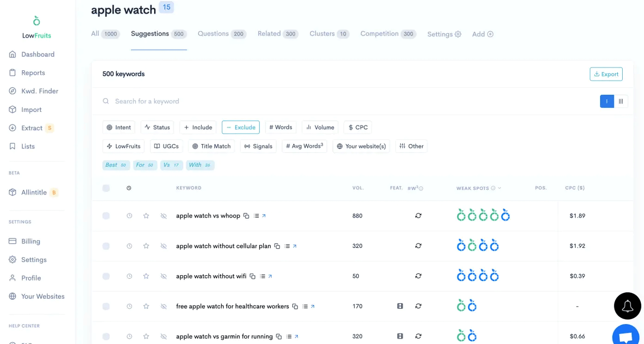
Task: Open the UGCs filter
Action: 166,146
